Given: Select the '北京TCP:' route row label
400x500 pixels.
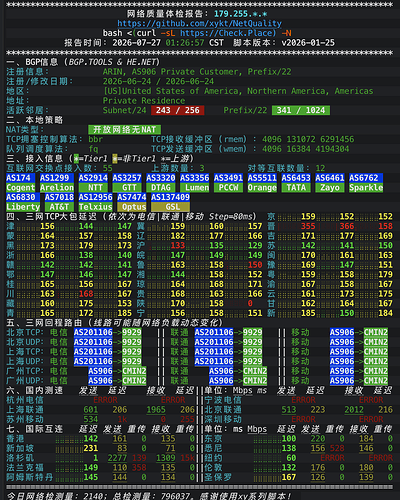Looking at the screenshot, I should tap(25, 333).
